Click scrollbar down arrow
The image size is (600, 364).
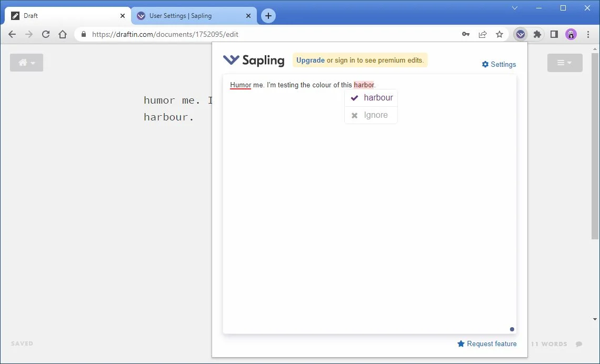595,319
